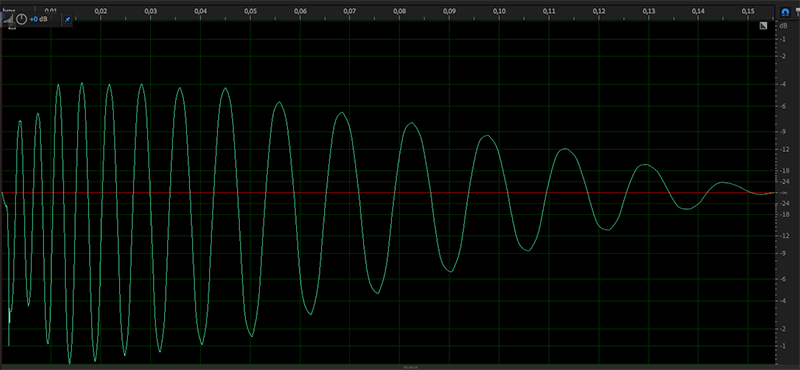Click the 0,05 mark on the time ruler

coord(251,11)
